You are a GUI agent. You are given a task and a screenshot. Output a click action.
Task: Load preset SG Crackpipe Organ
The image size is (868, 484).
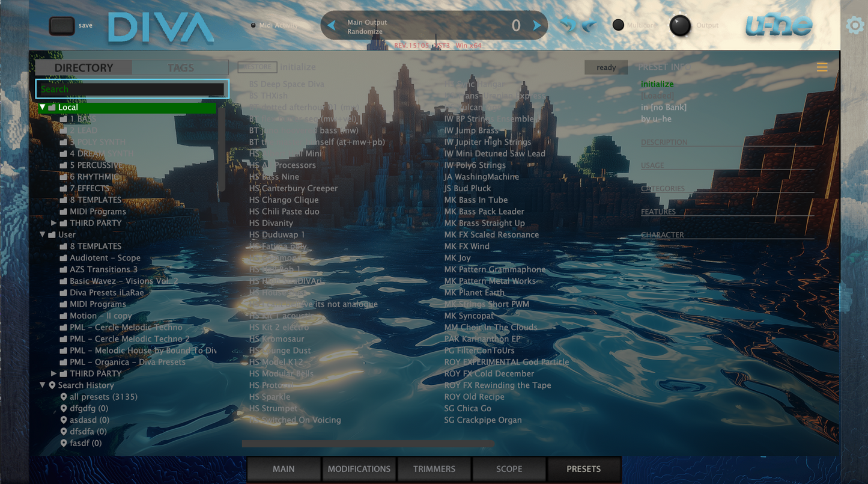[x=483, y=420]
